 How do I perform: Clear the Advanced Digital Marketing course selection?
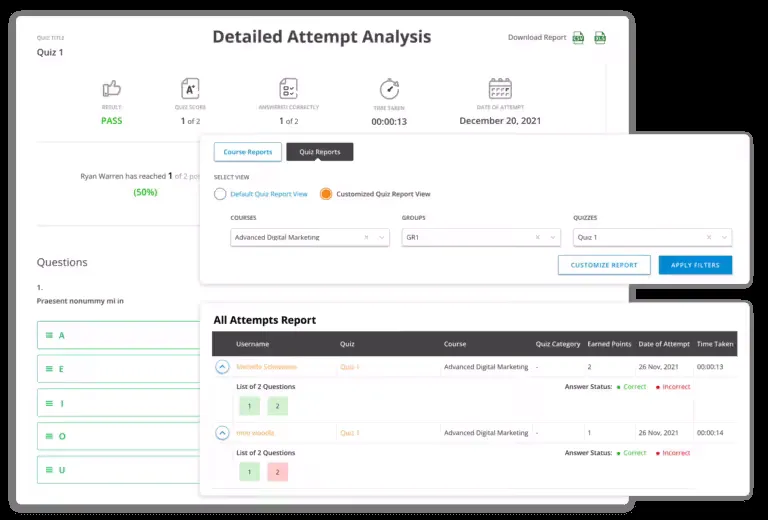pos(366,237)
